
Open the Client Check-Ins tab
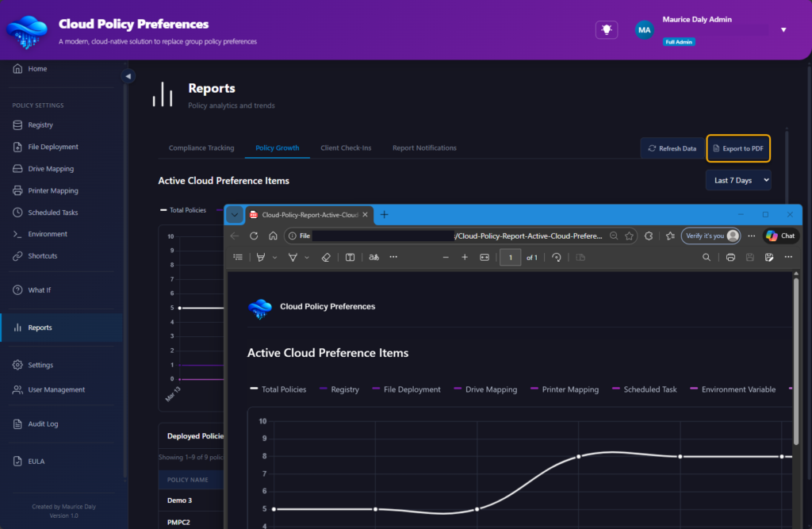point(346,148)
